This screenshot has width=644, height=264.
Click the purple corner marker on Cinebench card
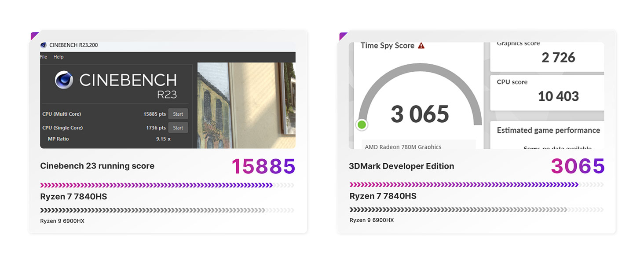[34, 36]
